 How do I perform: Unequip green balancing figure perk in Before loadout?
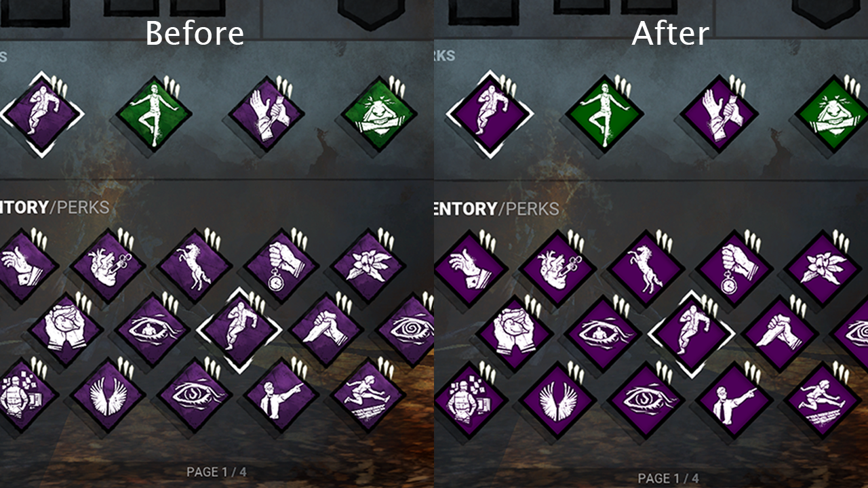pyautogui.click(x=154, y=113)
